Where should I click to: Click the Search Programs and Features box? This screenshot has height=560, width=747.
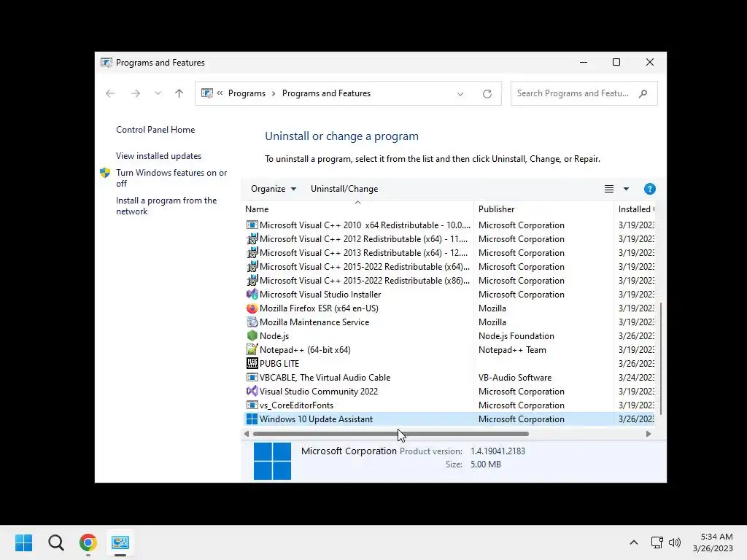[x=584, y=93]
